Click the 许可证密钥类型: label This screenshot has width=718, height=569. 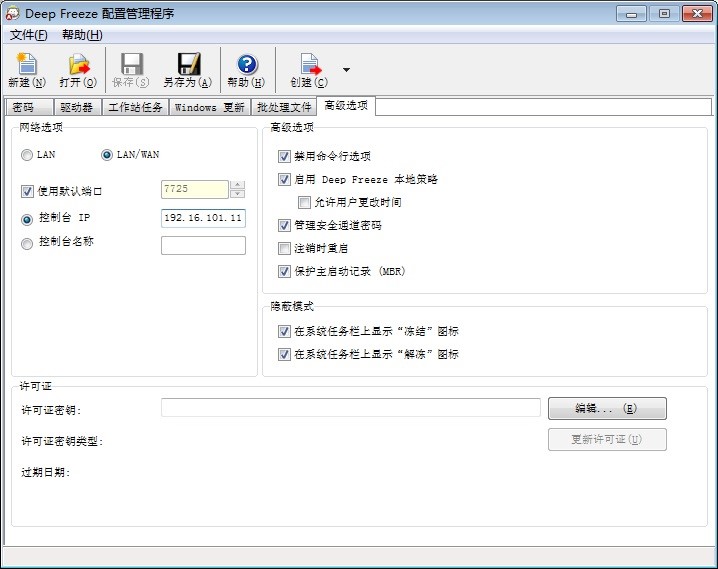click(62, 441)
